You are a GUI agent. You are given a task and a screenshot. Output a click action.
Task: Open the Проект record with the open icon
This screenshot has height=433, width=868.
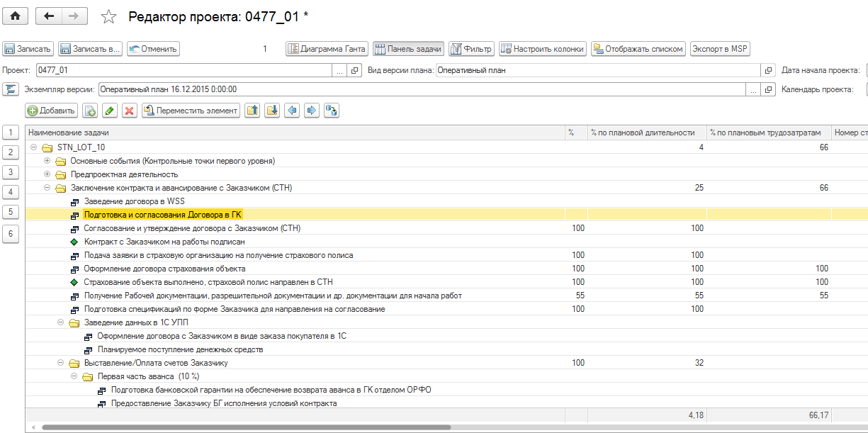[355, 70]
